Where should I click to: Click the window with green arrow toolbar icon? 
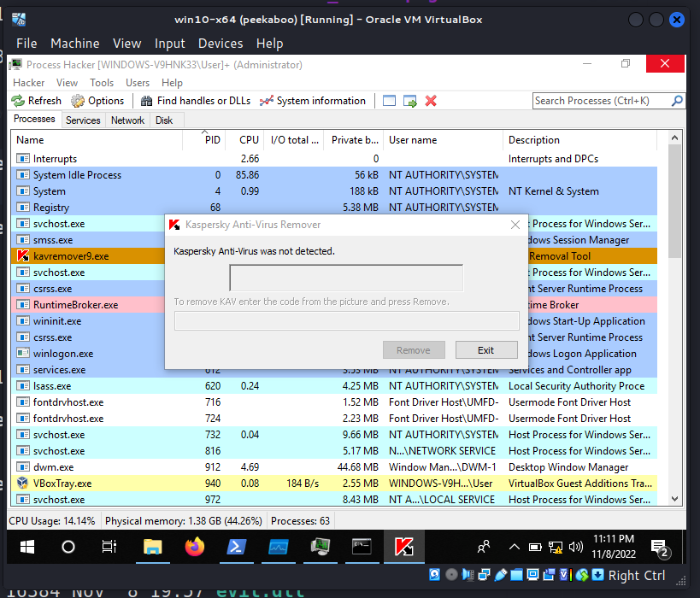(x=409, y=101)
